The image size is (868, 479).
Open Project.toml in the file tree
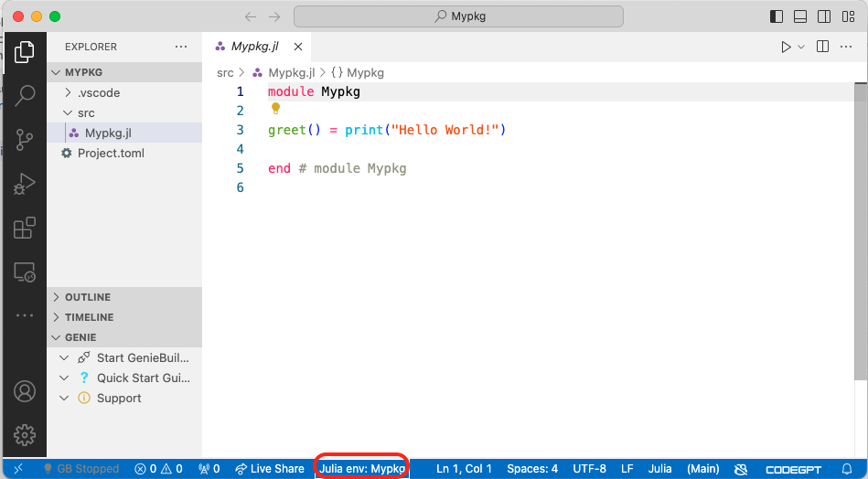(x=124, y=154)
